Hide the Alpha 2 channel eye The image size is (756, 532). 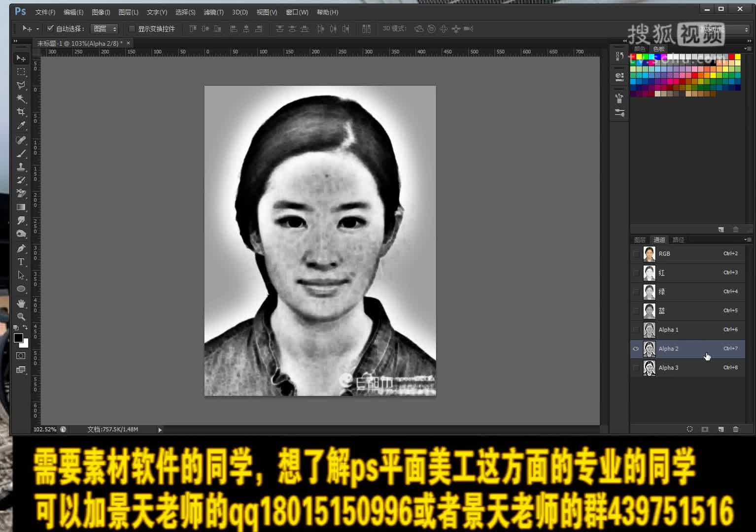tap(636, 349)
